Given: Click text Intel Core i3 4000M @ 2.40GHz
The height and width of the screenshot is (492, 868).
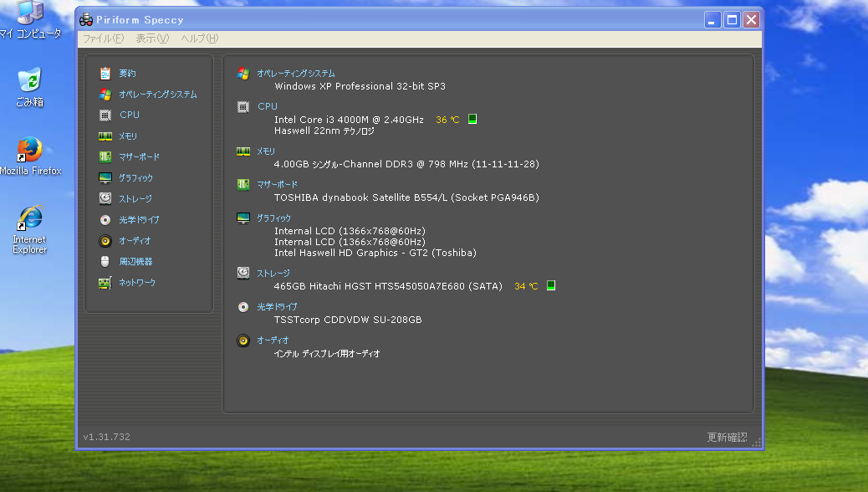Looking at the screenshot, I should pos(349,120).
